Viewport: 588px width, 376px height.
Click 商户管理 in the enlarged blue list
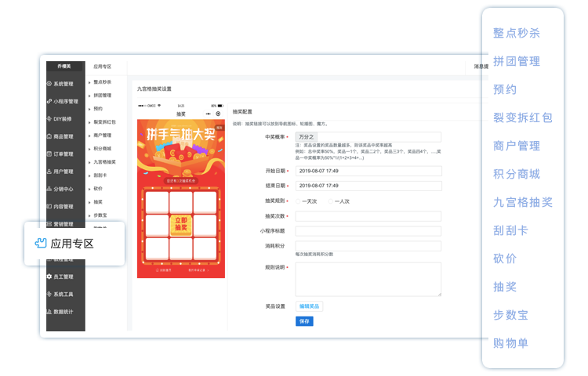click(x=517, y=146)
